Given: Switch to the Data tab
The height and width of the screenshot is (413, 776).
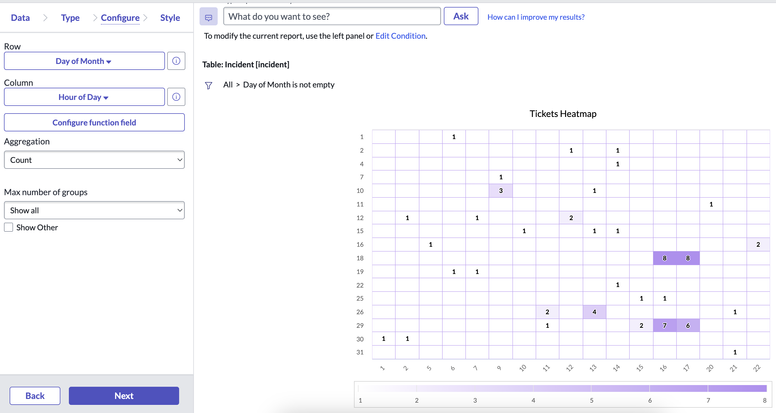Looking at the screenshot, I should 20,18.
